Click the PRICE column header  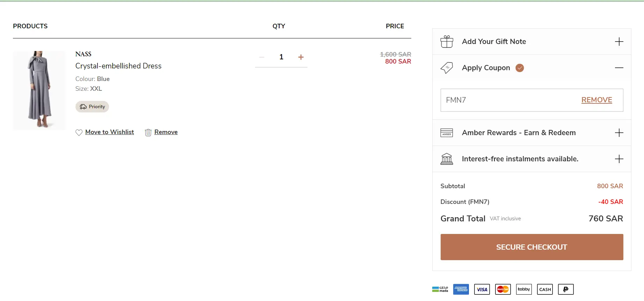(395, 26)
